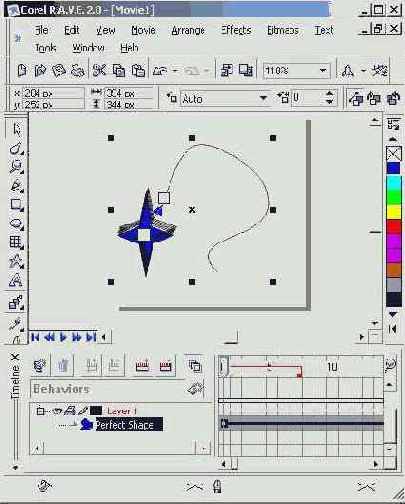Open the zoom level dropdown
Viewport: 405px width, 504px height.
tap(323, 70)
